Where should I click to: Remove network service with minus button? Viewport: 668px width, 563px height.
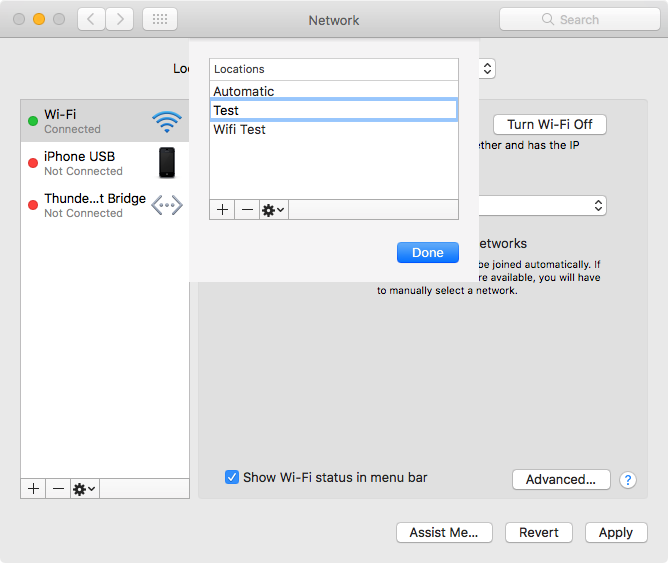point(58,488)
